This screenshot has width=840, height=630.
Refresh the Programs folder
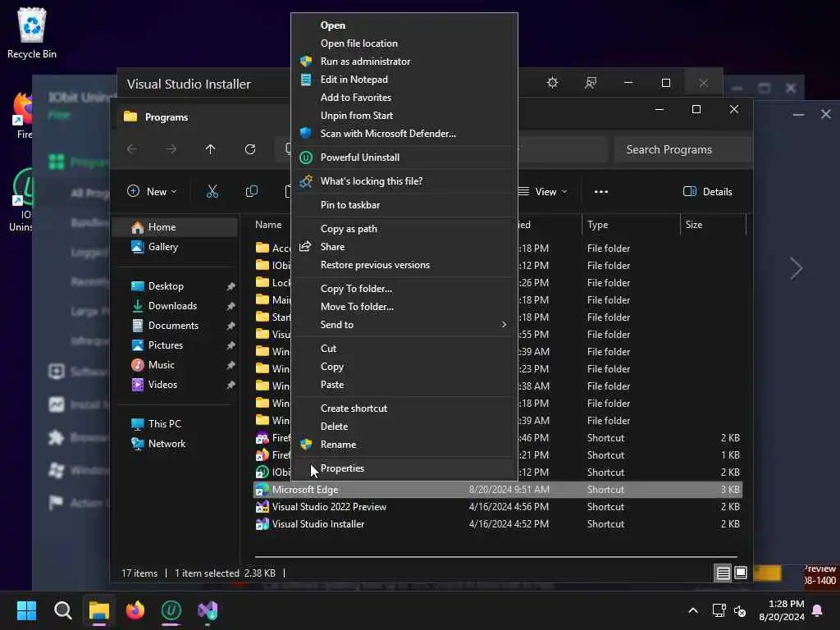[x=250, y=149]
